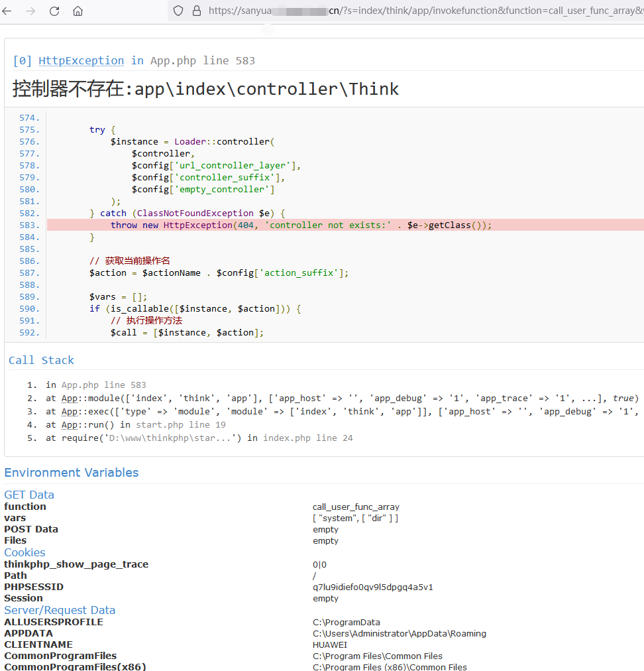644x671 pixels.
Task: Click the empty_controller config line
Action: point(203,190)
